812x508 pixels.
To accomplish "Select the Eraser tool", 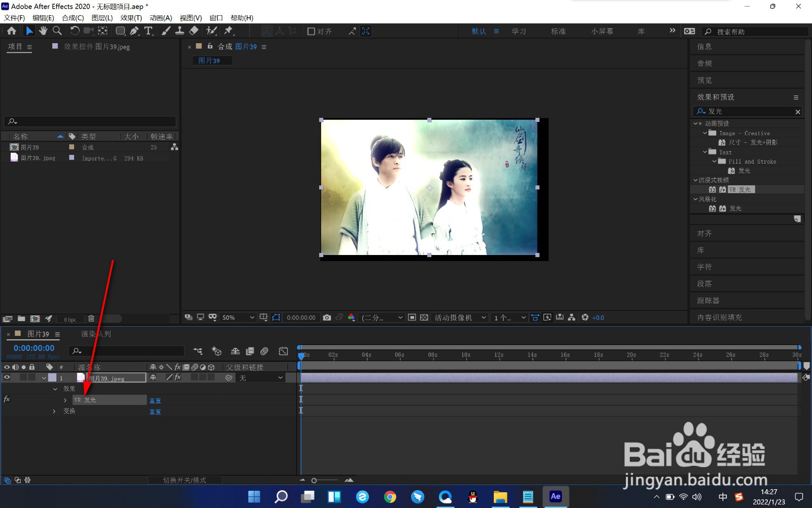I will point(194,31).
